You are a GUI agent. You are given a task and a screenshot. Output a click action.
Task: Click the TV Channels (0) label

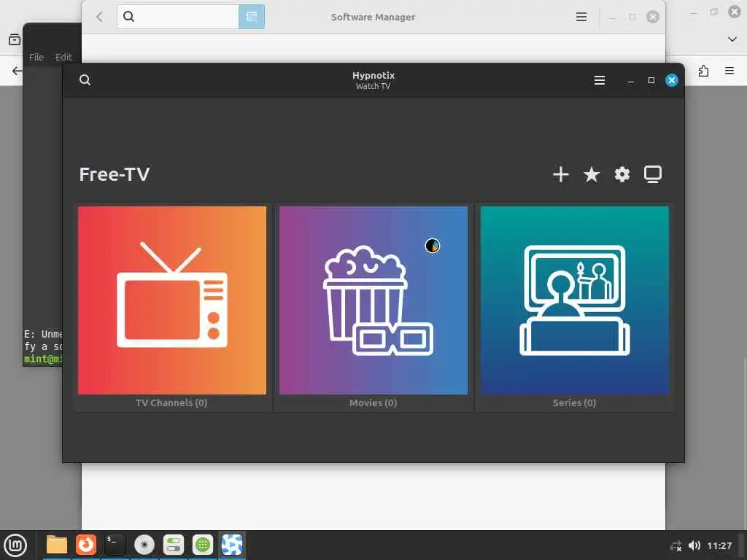(171, 402)
